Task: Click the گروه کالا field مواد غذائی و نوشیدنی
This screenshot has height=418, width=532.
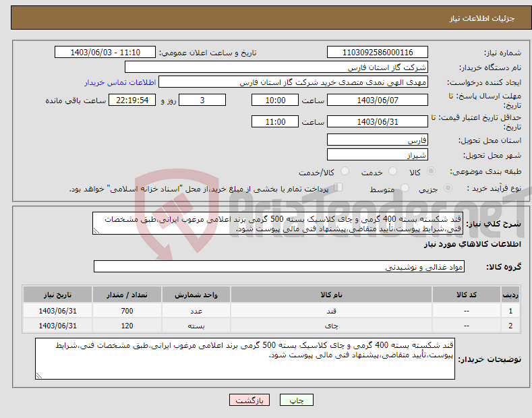Action: point(279,267)
